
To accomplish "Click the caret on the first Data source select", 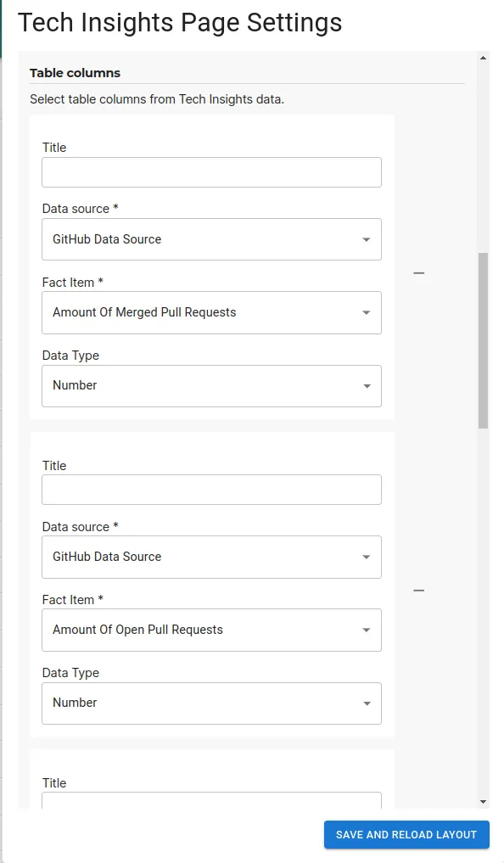I will 367,239.
